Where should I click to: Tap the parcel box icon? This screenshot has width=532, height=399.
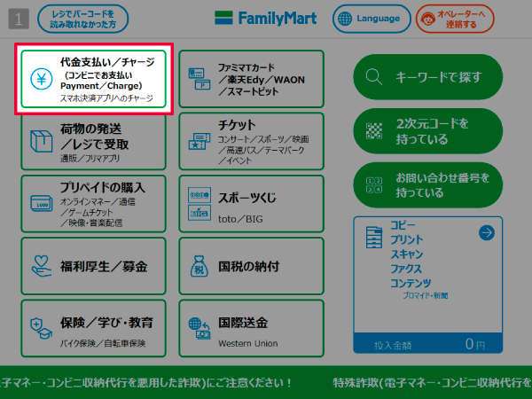[42, 141]
